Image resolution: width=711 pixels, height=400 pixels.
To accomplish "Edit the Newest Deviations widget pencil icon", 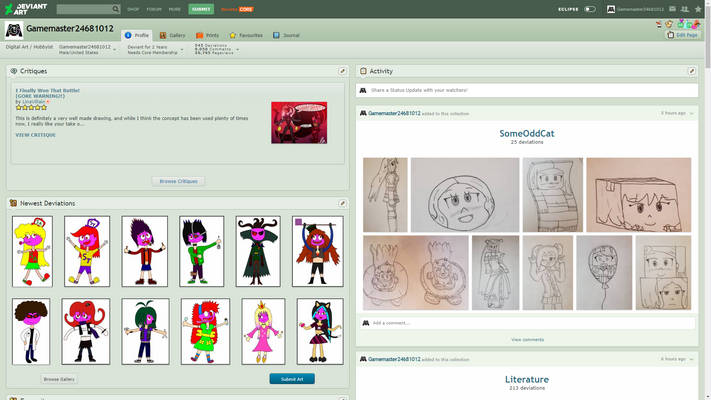I will (342, 203).
